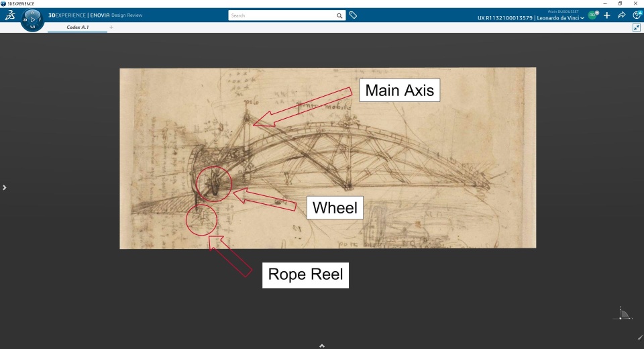Click the compass V.R south quadrant

click(x=32, y=27)
